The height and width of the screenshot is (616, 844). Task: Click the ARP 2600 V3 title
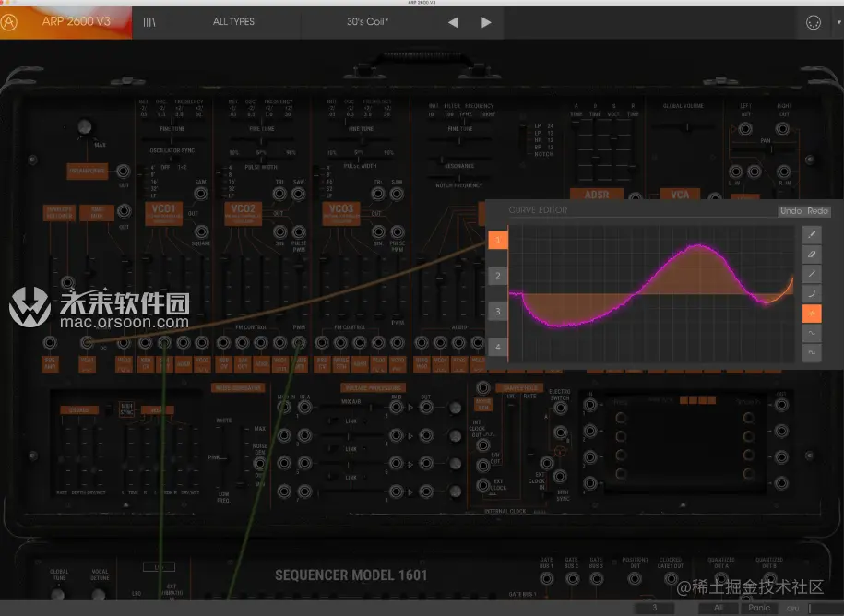76,21
